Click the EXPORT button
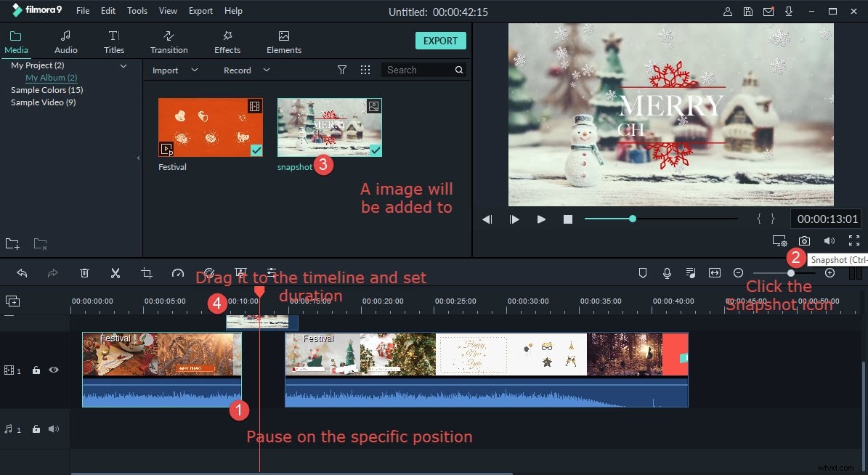 [x=440, y=41]
